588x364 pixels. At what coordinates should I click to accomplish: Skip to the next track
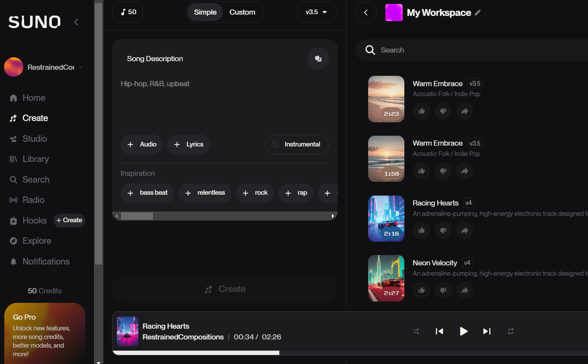click(x=487, y=331)
